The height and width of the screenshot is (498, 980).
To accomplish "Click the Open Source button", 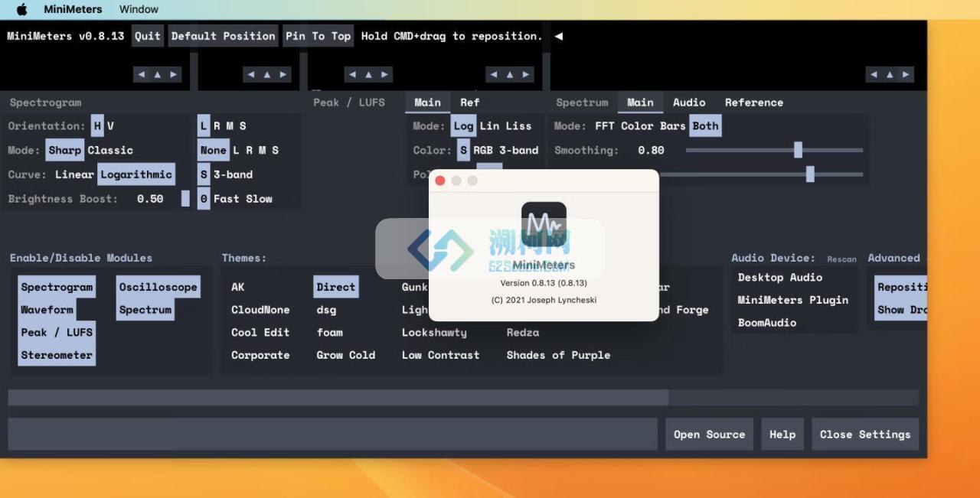I will coord(709,435).
